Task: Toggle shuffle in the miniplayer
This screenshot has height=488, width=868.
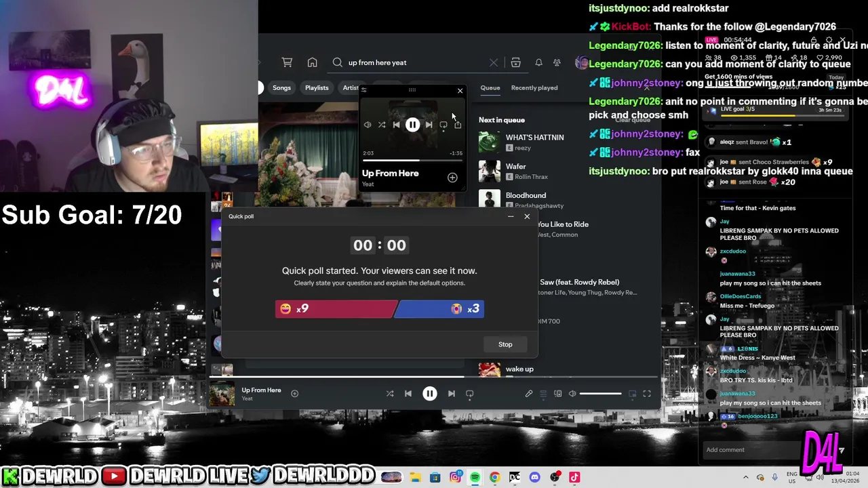Action: pos(382,125)
